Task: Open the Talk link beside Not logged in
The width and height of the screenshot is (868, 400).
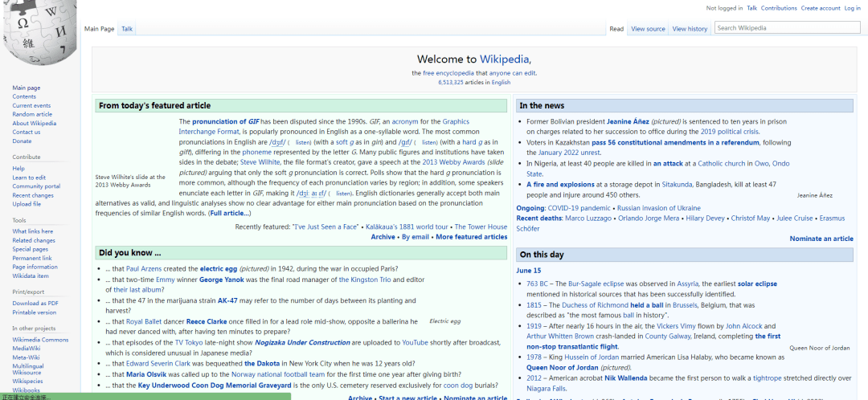Action: tap(751, 8)
